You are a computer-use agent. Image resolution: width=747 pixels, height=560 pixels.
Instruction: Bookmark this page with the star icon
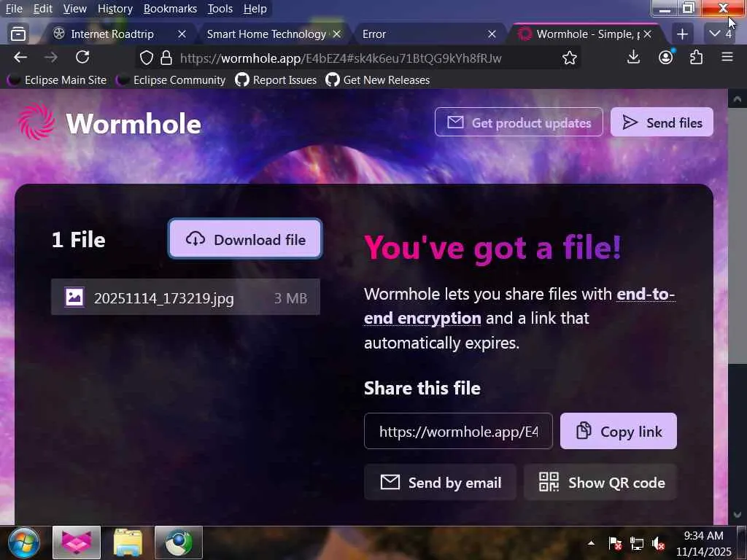pyautogui.click(x=569, y=58)
